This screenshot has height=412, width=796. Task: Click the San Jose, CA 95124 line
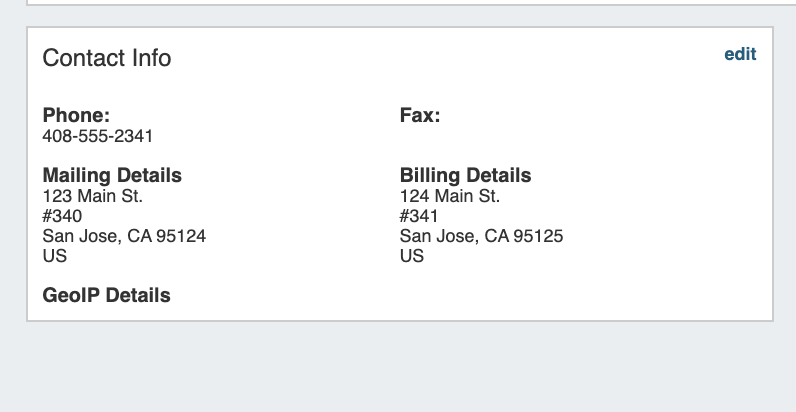[x=124, y=236]
